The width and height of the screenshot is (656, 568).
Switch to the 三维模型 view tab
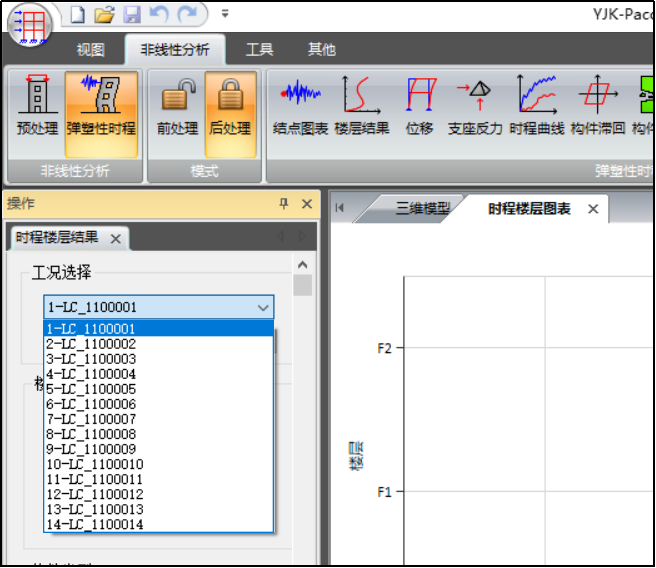pyautogui.click(x=423, y=208)
